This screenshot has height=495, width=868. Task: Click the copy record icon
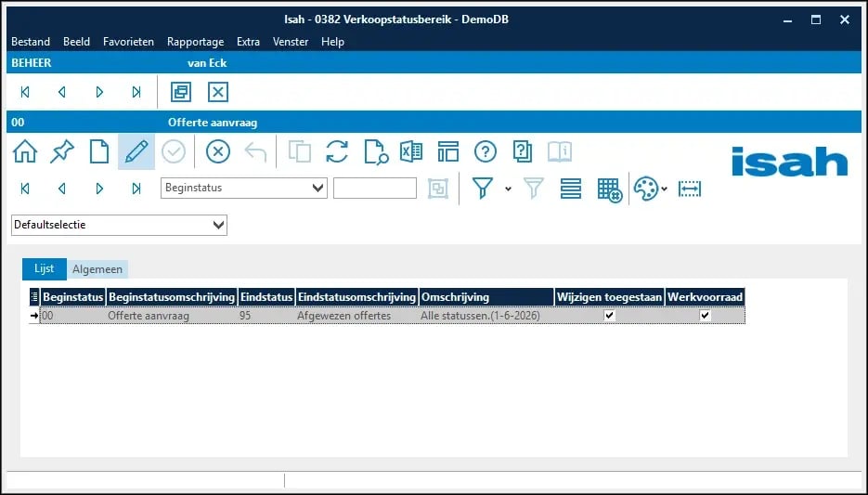(300, 151)
